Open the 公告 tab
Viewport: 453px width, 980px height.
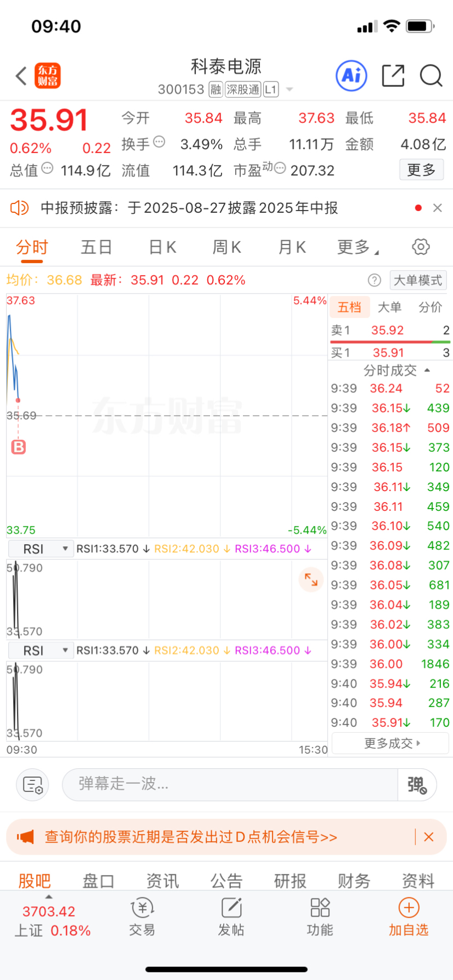226,880
